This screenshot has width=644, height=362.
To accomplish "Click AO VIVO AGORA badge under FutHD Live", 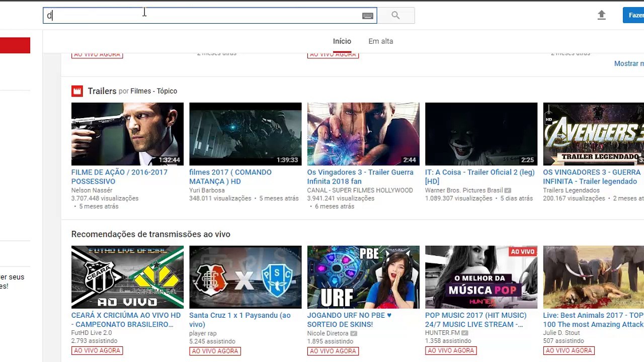I will tap(97, 351).
